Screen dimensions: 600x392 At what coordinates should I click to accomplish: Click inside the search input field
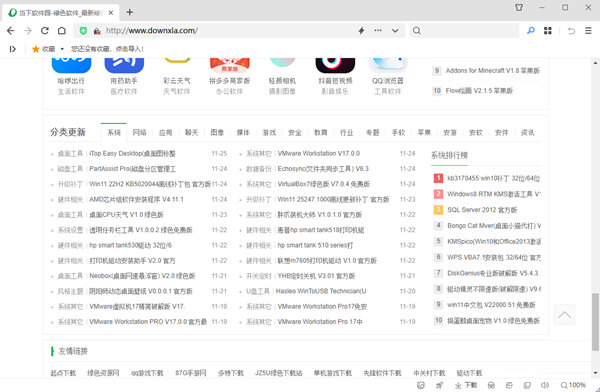(x=470, y=31)
